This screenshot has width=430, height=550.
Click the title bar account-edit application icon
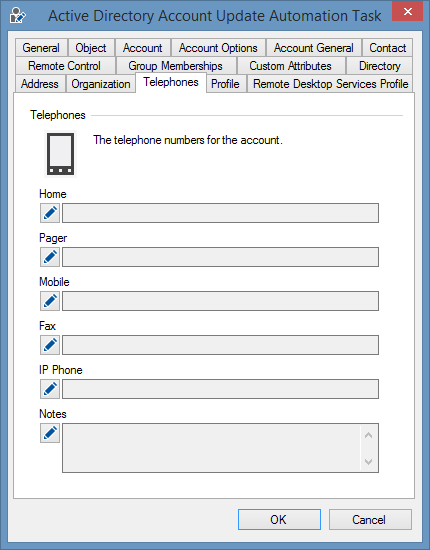[18, 15]
